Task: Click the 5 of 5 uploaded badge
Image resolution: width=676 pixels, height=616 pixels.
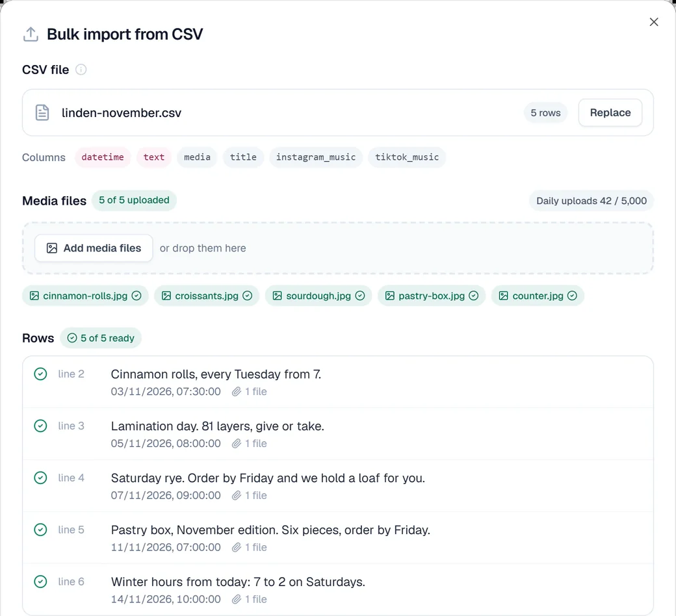Action: coord(134,200)
